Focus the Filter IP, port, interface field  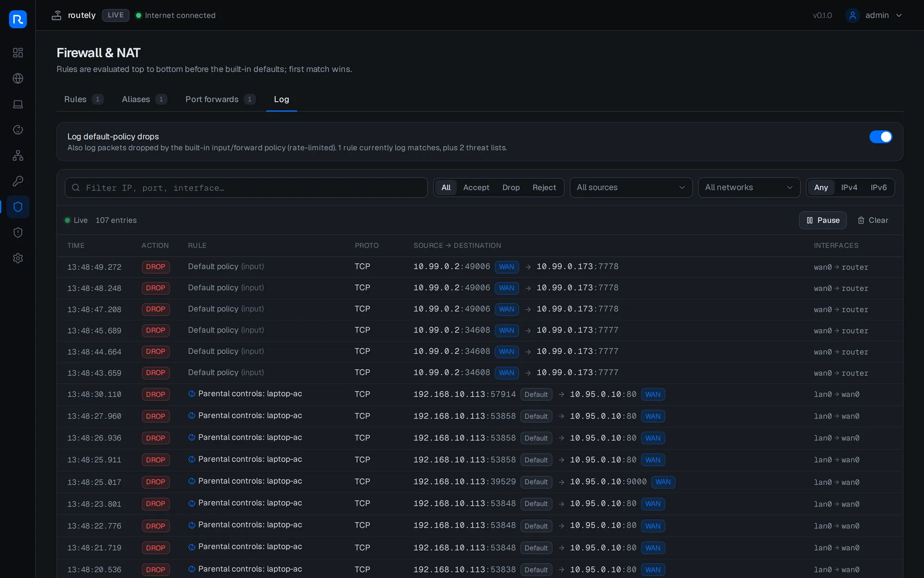click(246, 188)
